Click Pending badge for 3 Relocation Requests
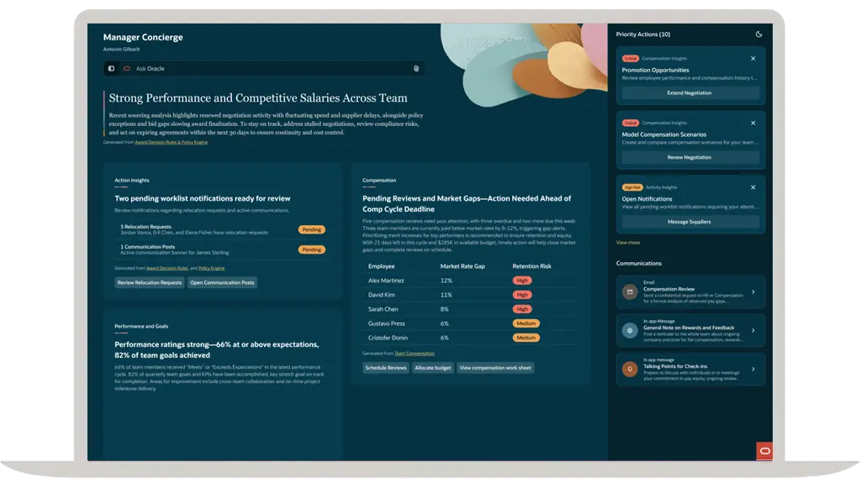Screen dimensions: 861x504 pyautogui.click(x=312, y=230)
